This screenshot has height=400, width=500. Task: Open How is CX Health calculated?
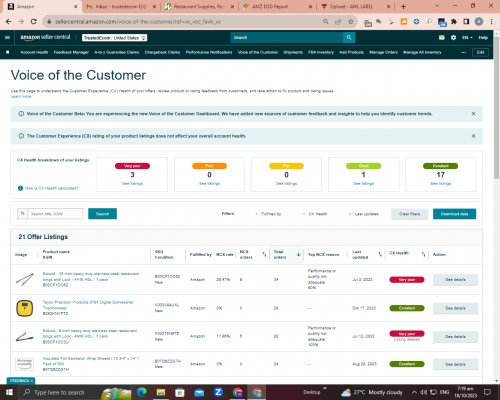[x=52, y=188]
